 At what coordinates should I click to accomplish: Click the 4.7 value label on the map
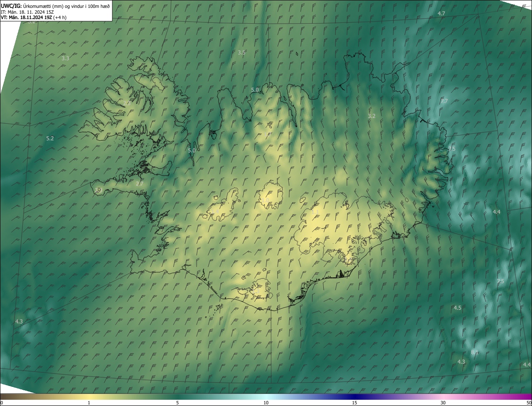click(x=441, y=14)
